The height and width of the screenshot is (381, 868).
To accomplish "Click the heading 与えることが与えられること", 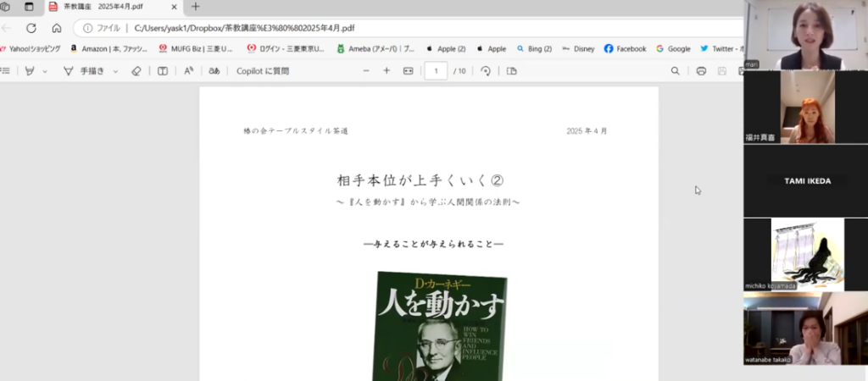I will [x=433, y=244].
